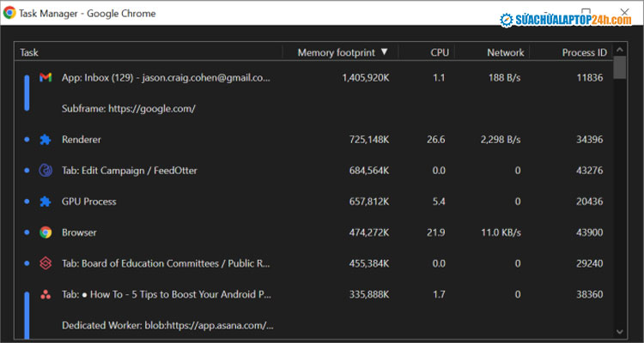Sort processes by Memory footprint column
This screenshot has width=644, height=343.
(336, 52)
